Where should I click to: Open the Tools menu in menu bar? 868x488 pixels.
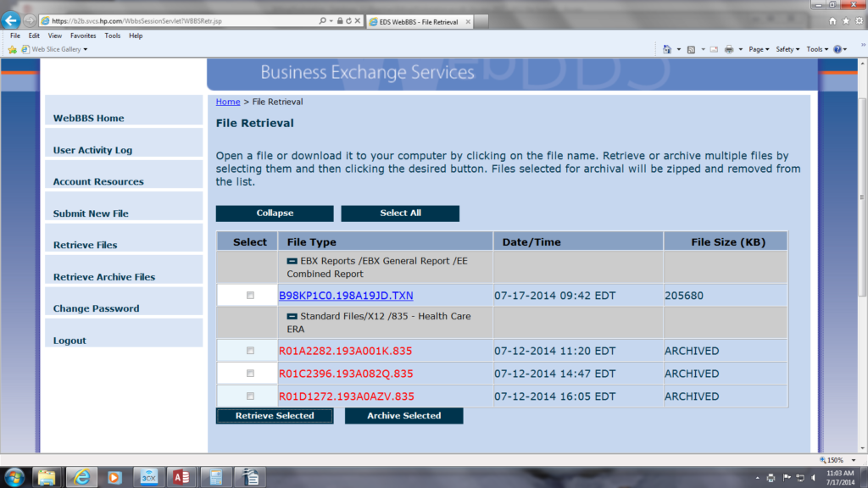tap(113, 36)
